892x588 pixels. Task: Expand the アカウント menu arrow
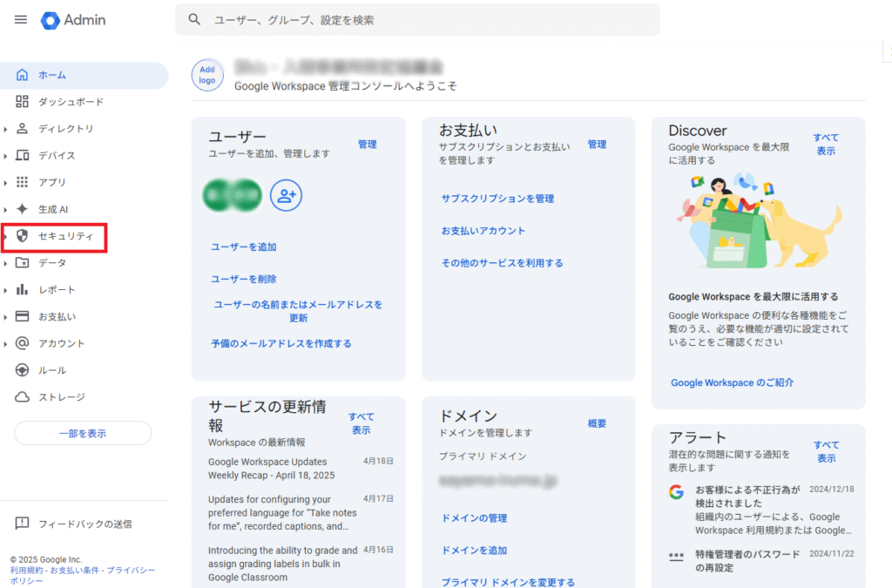6,344
